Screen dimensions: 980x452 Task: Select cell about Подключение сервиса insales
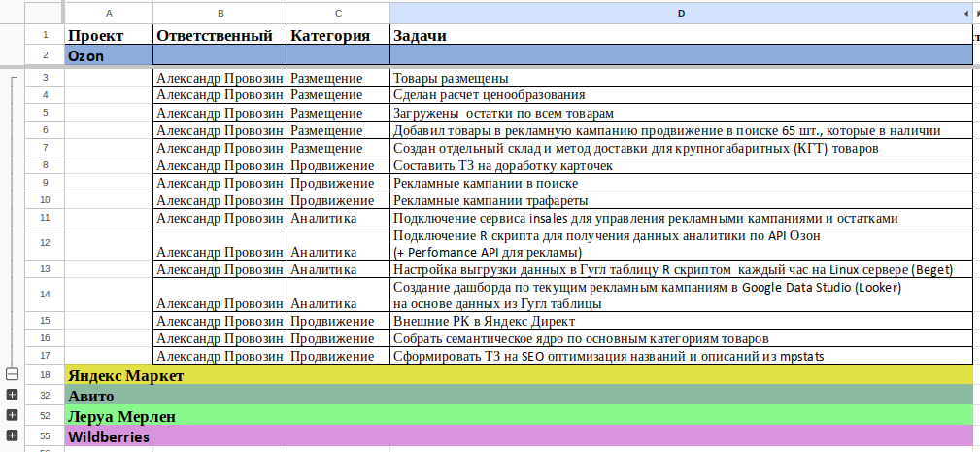point(681,218)
